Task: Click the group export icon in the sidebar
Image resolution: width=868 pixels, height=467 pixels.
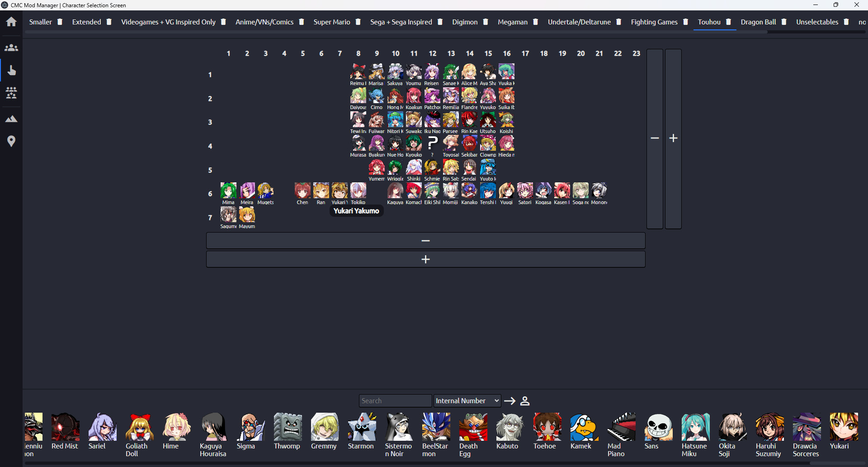Action: pyautogui.click(x=11, y=93)
